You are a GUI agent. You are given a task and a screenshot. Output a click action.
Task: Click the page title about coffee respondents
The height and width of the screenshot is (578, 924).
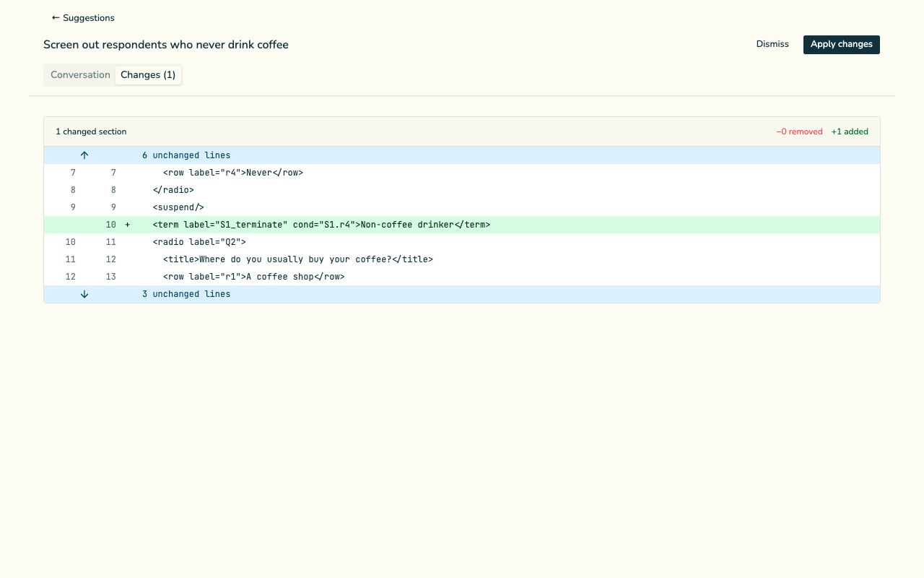tap(166, 45)
